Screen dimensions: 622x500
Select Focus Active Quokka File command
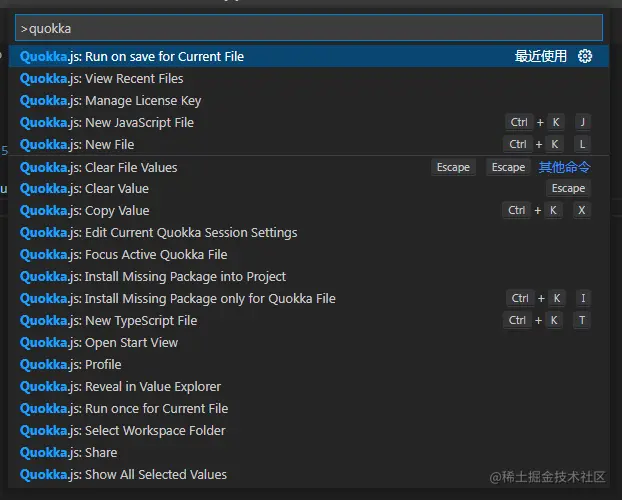pos(309,254)
